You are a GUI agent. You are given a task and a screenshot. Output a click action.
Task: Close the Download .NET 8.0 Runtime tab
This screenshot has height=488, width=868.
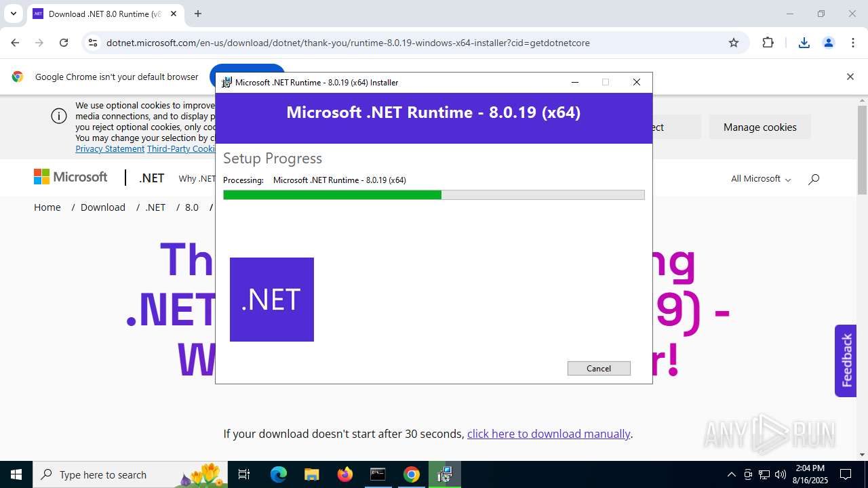coord(174,14)
